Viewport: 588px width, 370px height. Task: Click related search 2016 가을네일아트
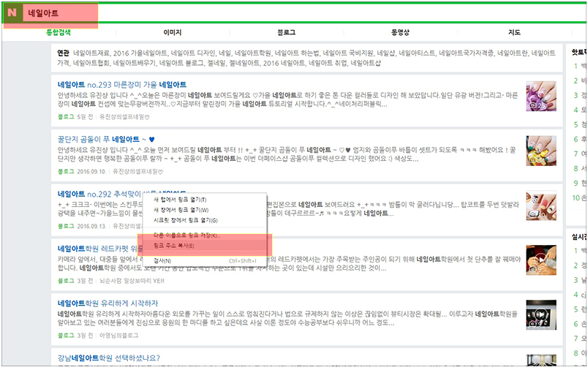(140, 53)
